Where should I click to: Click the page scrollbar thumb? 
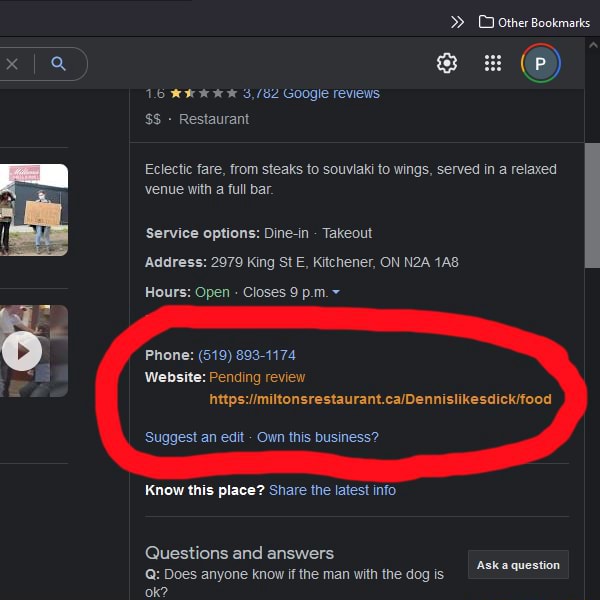[x=592, y=205]
